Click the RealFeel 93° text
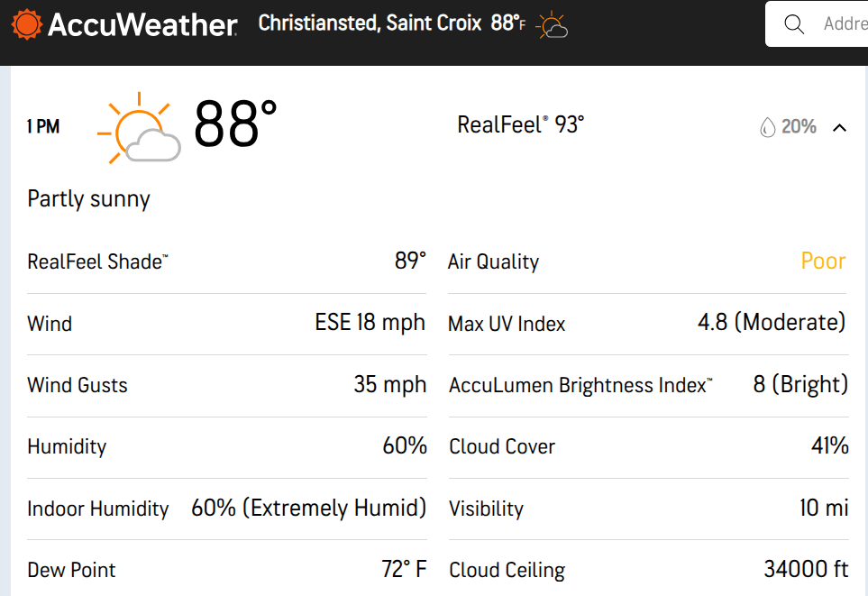 [x=520, y=124]
